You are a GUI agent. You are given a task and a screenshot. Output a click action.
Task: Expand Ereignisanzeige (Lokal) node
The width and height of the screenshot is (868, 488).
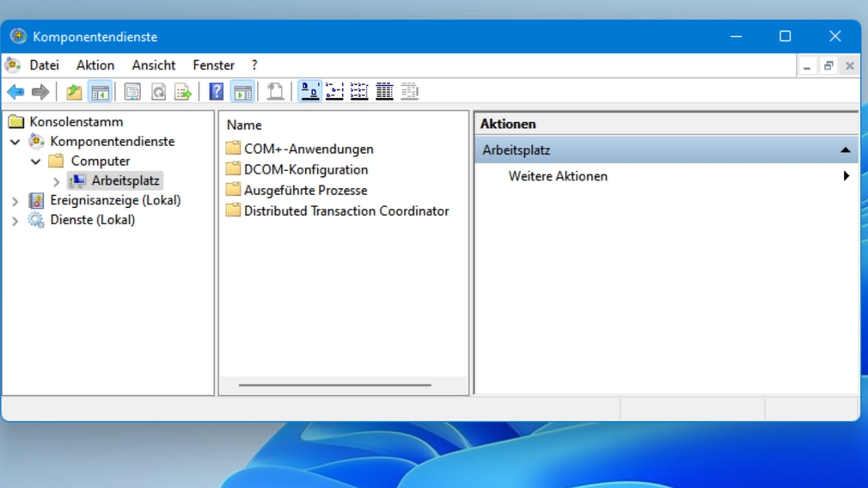point(15,201)
